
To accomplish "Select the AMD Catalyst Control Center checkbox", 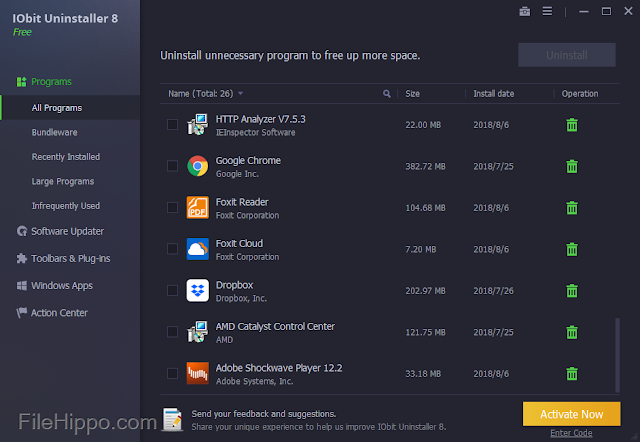I will click(172, 332).
